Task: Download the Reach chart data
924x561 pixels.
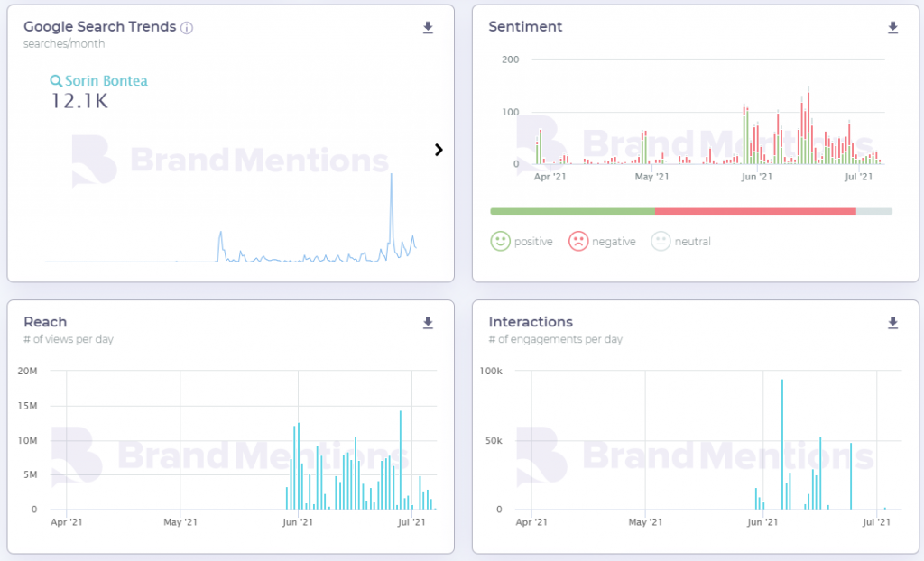Action: (429, 323)
